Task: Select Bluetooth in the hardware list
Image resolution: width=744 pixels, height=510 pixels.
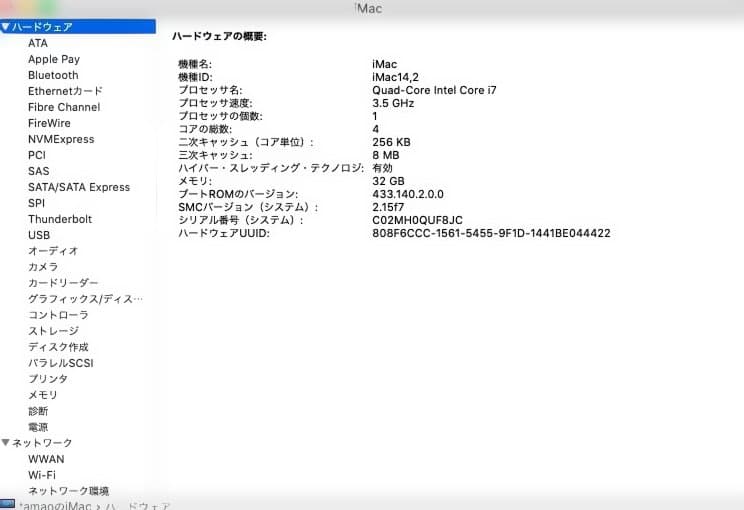Action: point(53,75)
